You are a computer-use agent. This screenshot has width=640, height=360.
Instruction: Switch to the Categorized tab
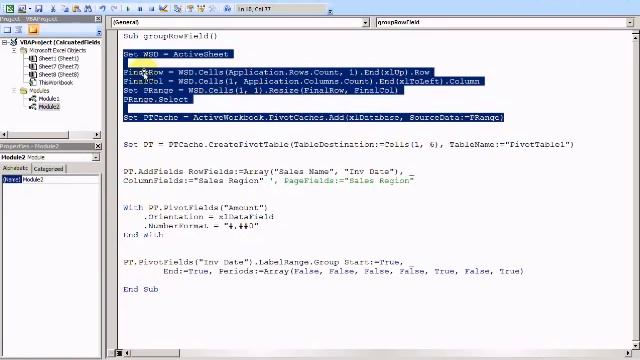pos(48,169)
